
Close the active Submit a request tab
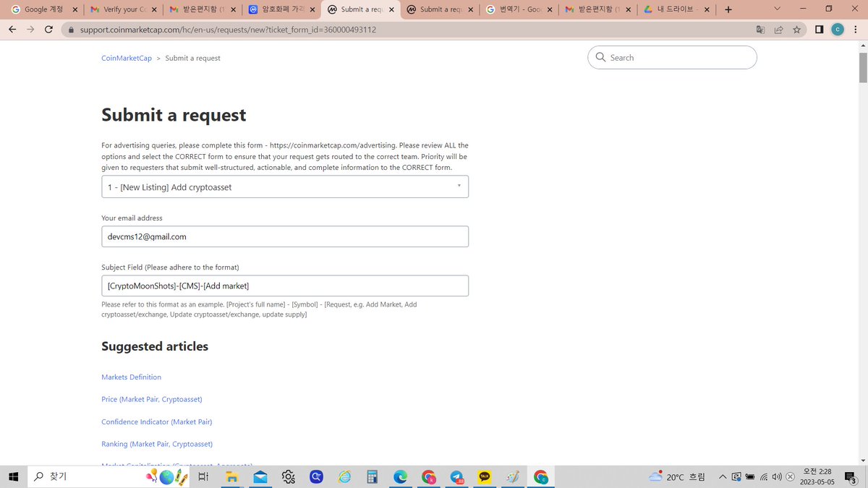tap(391, 9)
